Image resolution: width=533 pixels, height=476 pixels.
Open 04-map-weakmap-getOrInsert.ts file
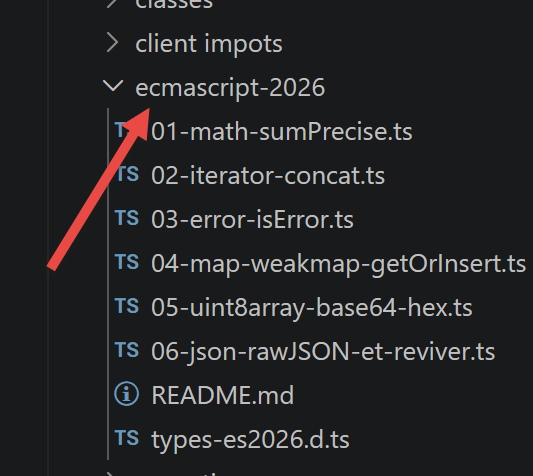coord(338,264)
